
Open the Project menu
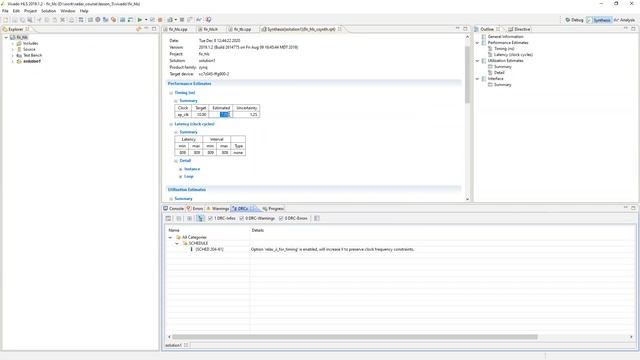pos(30,11)
